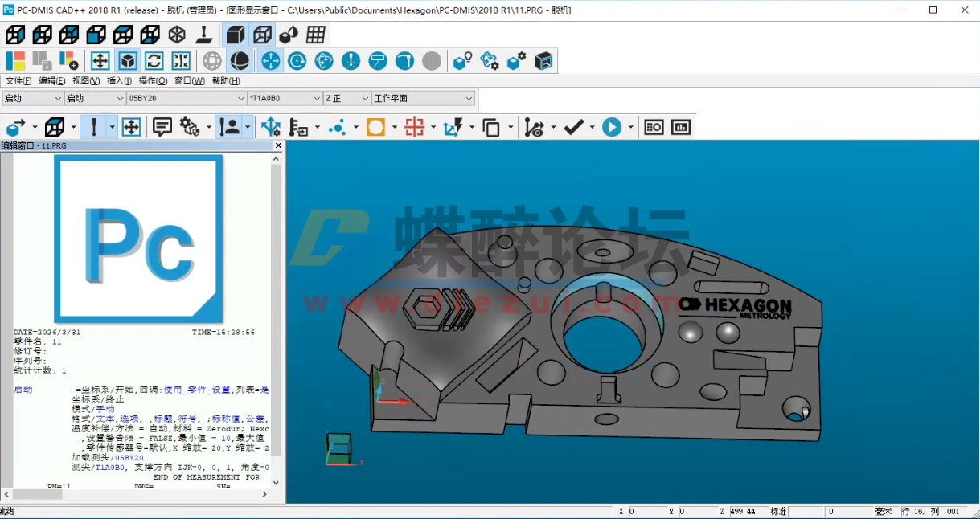Toggle the wireframe view mode
This screenshot has width=980, height=519.
261,35
